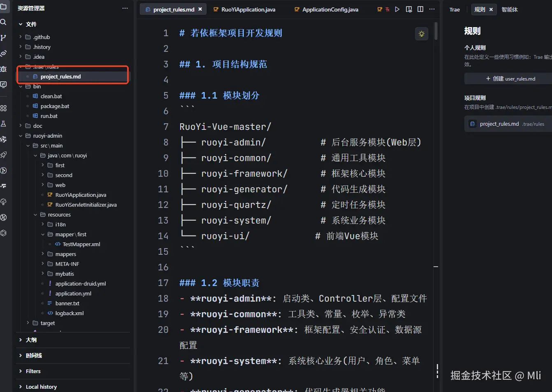Open the Run and Debug bug icon
This screenshot has width=552, height=392.
point(3,69)
